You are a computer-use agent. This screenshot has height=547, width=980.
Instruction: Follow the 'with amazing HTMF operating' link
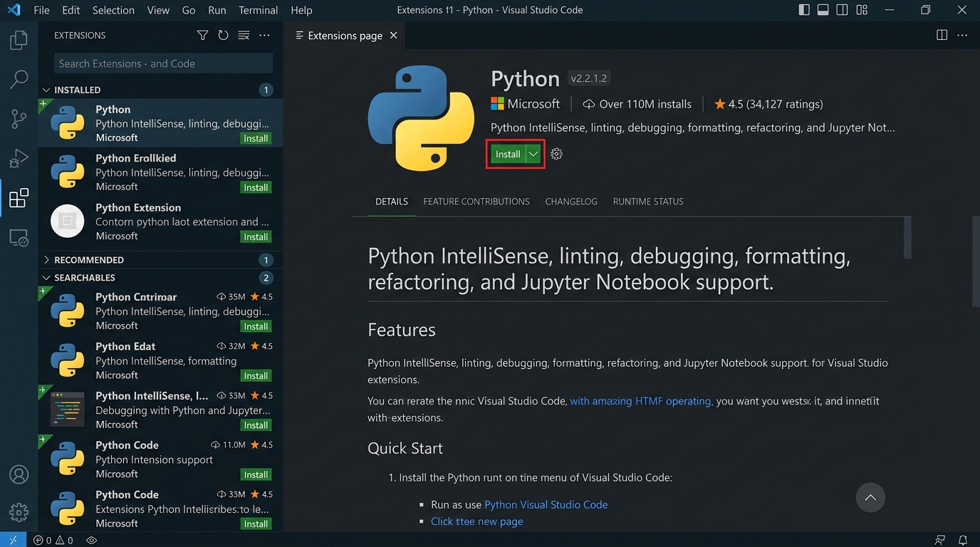click(x=641, y=401)
